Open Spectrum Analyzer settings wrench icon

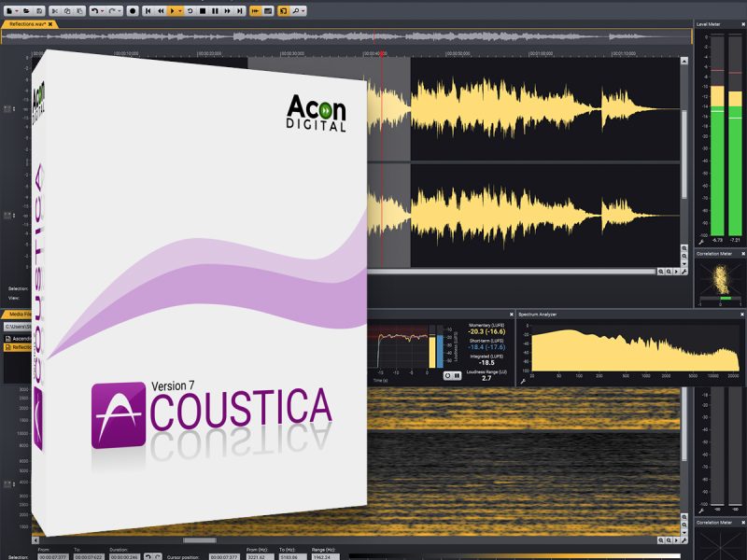tap(523, 382)
